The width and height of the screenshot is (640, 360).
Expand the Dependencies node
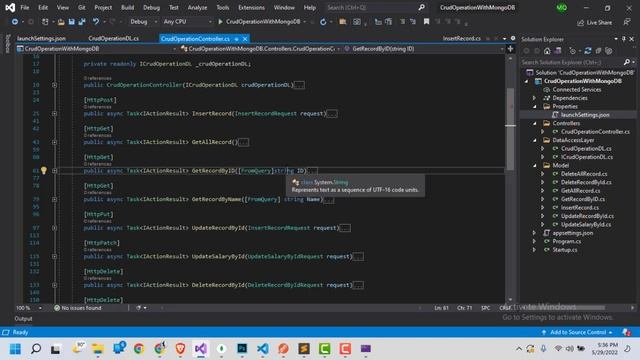534,98
